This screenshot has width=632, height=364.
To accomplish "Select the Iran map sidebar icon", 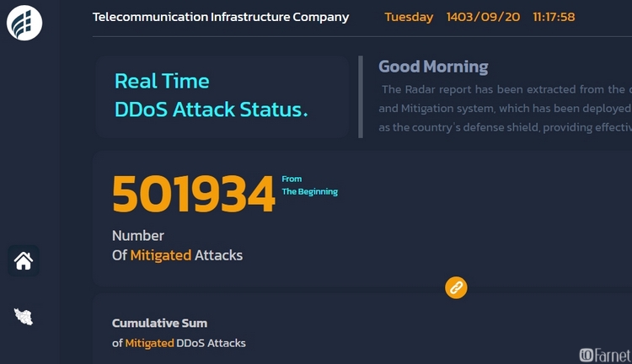I will (24, 317).
